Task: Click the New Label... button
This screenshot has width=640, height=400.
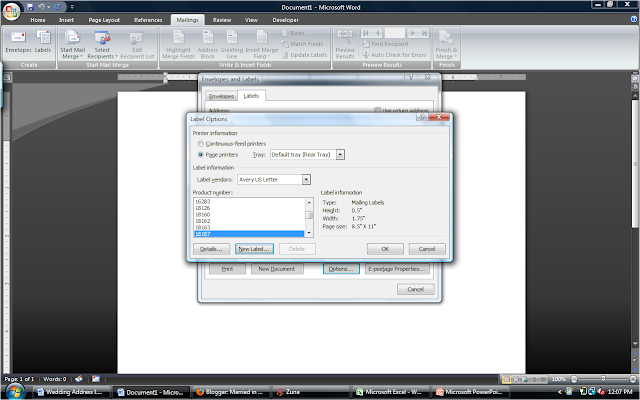Action: 254,249
